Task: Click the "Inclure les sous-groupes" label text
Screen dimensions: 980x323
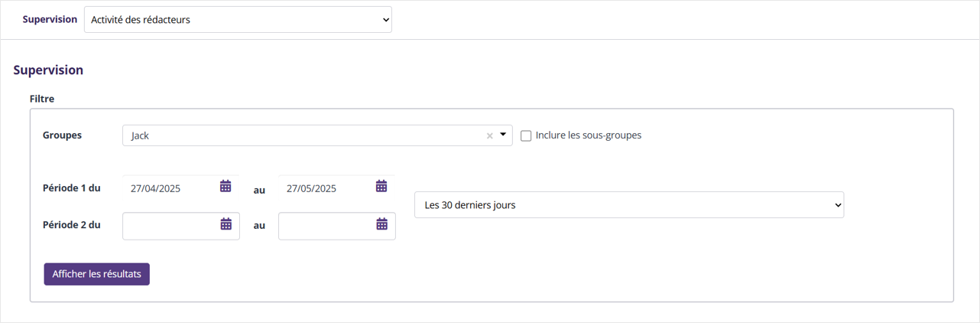Action: [x=588, y=135]
